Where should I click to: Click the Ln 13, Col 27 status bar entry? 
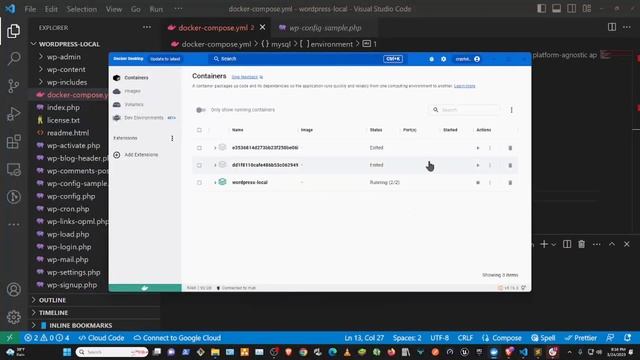click(364, 338)
